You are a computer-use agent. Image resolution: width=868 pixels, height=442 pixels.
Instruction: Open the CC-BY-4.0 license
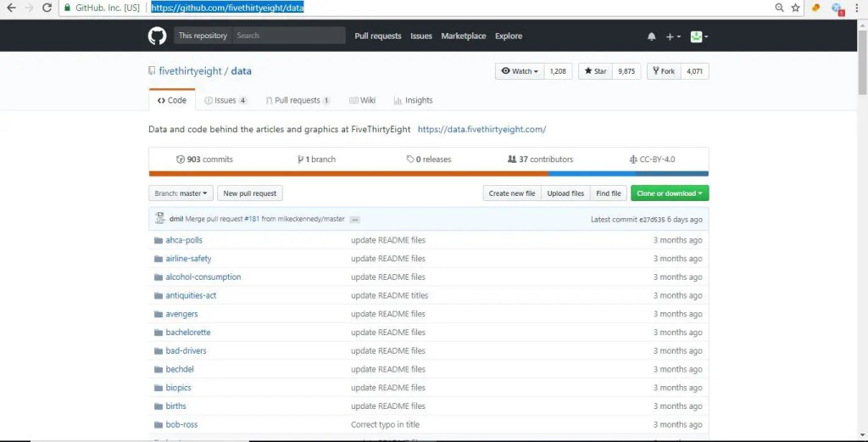tap(652, 159)
